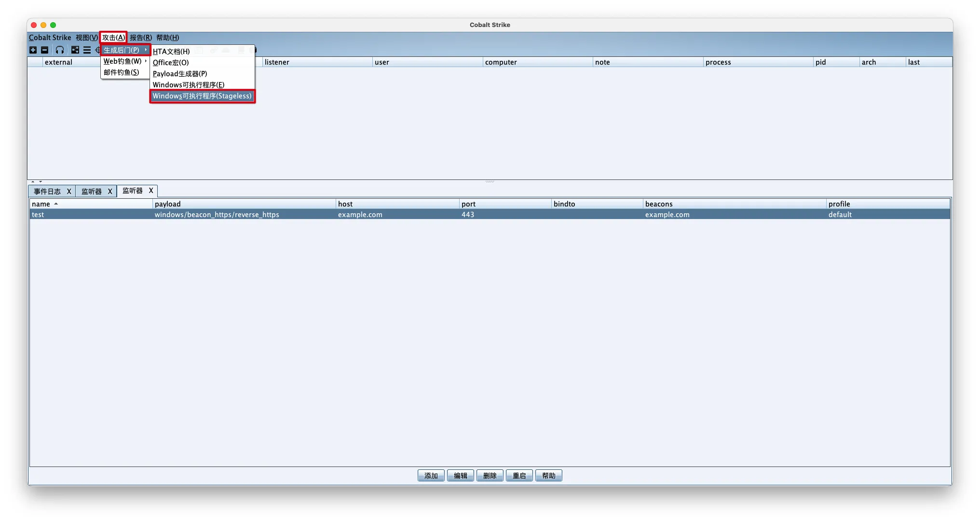Sort sessions by note column
The height and width of the screenshot is (522, 980).
point(648,62)
